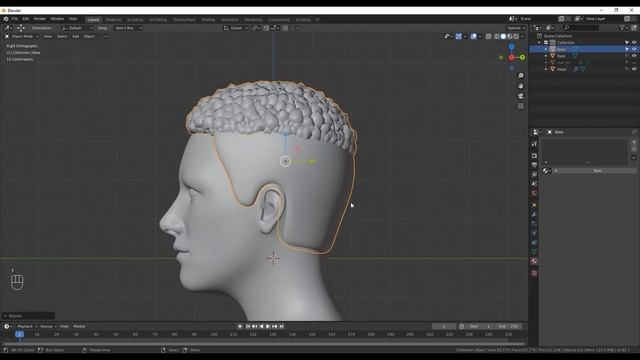
Task: Click the Options button in viewport header
Action: (x=515, y=28)
